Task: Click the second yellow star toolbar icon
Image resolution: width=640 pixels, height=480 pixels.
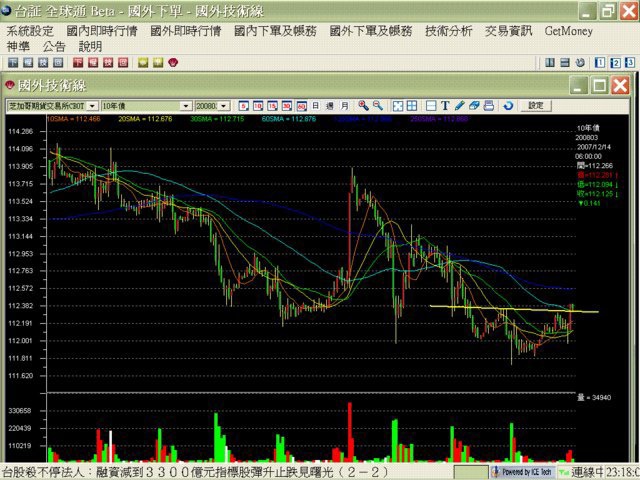Action: tap(158, 62)
